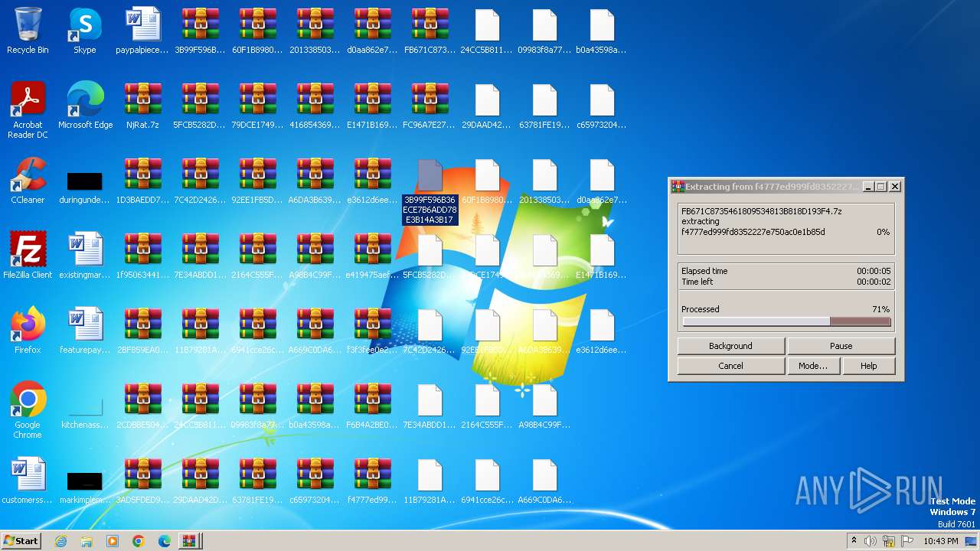Launch Google Chrome desktop shortcut

(28, 411)
